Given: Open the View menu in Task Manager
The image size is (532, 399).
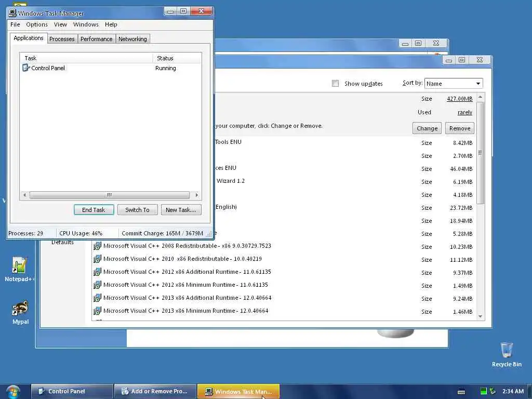Looking at the screenshot, I should 60,24.
